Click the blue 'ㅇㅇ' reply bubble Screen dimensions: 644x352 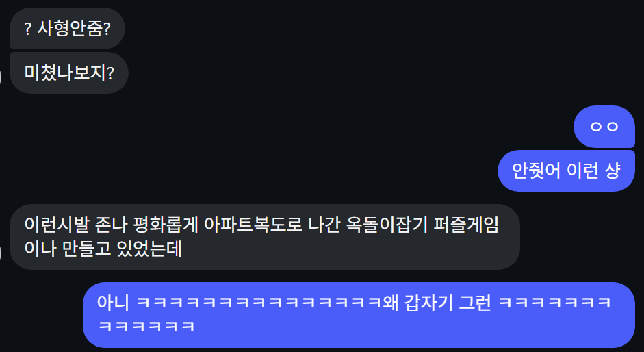click(x=604, y=127)
